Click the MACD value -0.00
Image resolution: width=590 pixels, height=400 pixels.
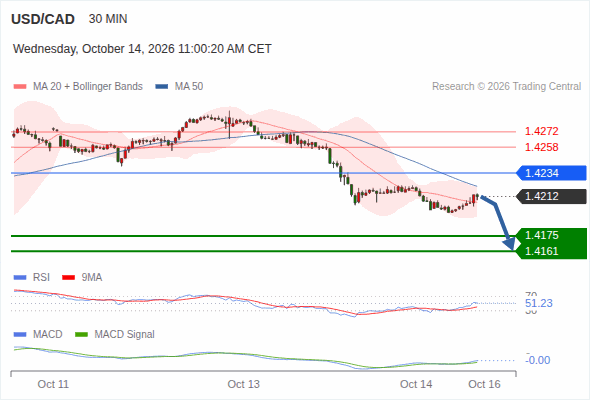538,360
